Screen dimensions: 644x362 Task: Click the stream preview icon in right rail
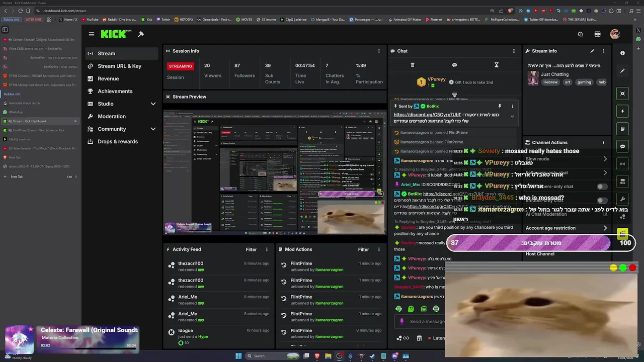click(x=622, y=94)
